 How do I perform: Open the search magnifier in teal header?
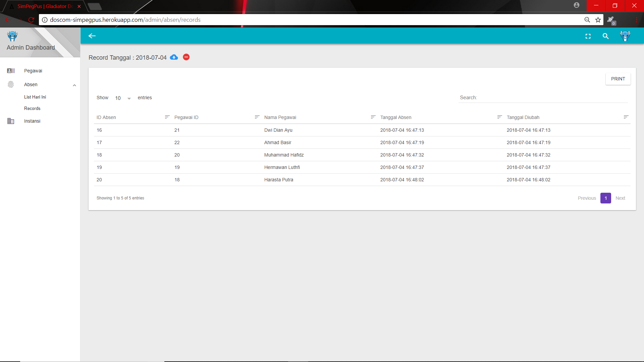click(x=605, y=36)
